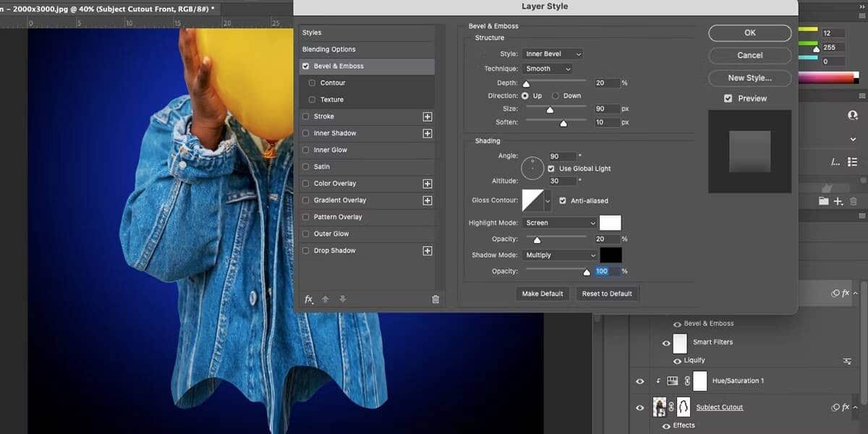Click the chain link icon on Subject Cutout layer
868x434 pixels.
pos(670,407)
